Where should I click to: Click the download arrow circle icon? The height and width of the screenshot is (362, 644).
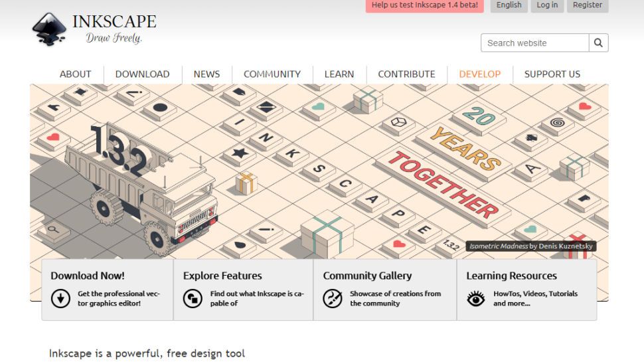pos(60,298)
